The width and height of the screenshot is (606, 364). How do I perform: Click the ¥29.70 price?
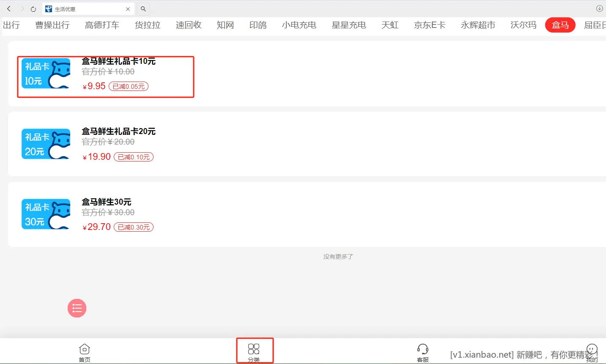(x=96, y=227)
